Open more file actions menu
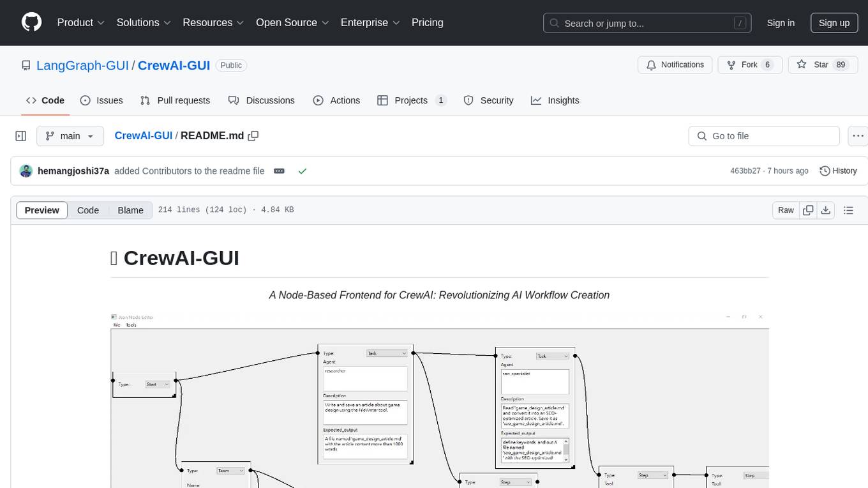The width and height of the screenshot is (868, 488). [858, 136]
